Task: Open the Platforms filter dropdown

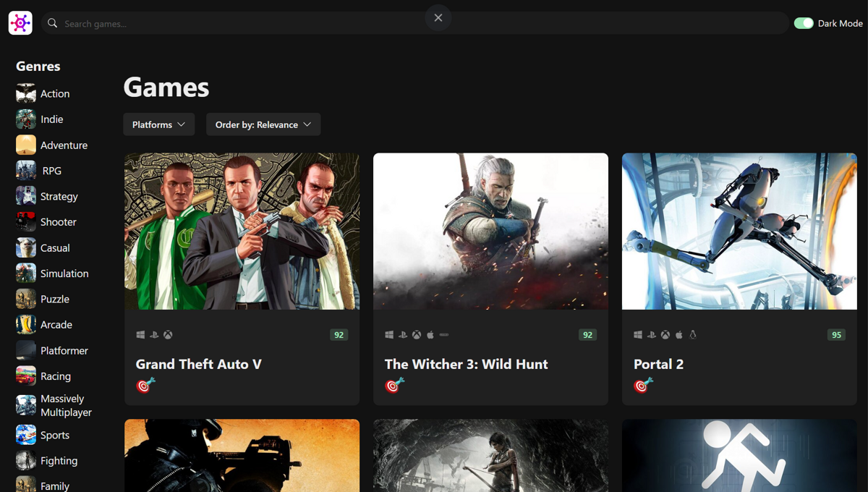Action: (158, 124)
